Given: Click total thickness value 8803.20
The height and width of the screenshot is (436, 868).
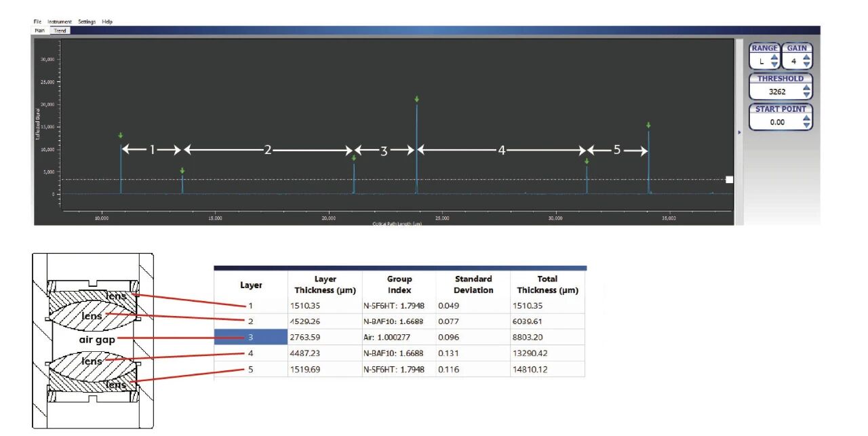Looking at the screenshot, I should click(x=527, y=337).
